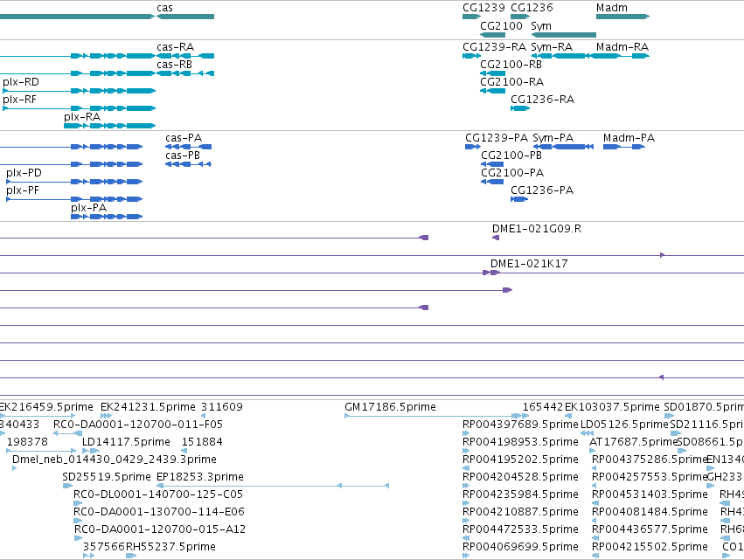This screenshot has width=744, height=560.
Task: Click the RC0-DA0001-120700-015-A12 label
Action: (160, 529)
